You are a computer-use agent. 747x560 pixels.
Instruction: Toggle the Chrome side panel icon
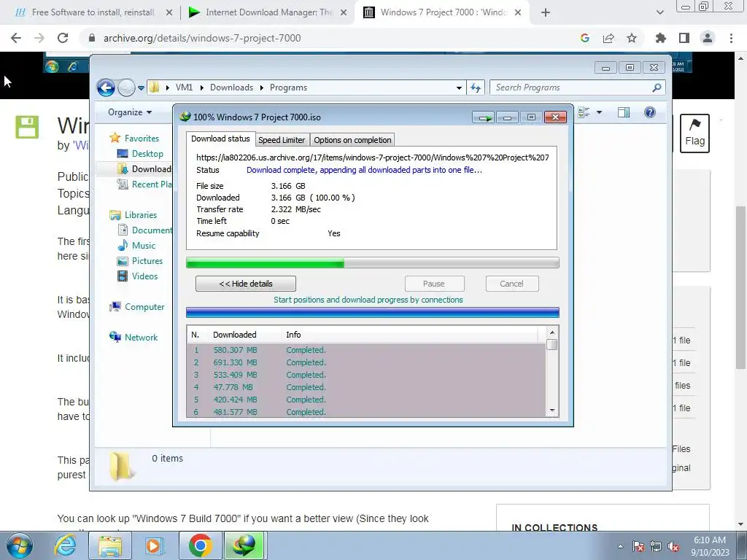pos(684,38)
